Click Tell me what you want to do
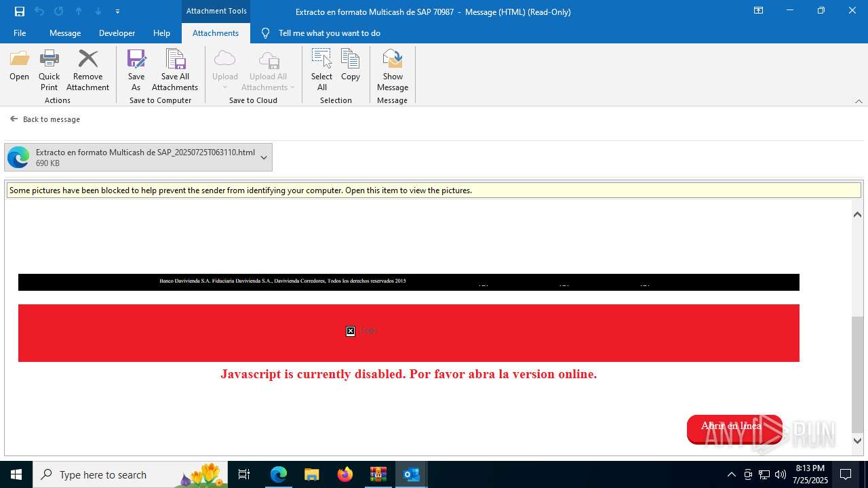This screenshot has height=488, width=868. (x=329, y=33)
